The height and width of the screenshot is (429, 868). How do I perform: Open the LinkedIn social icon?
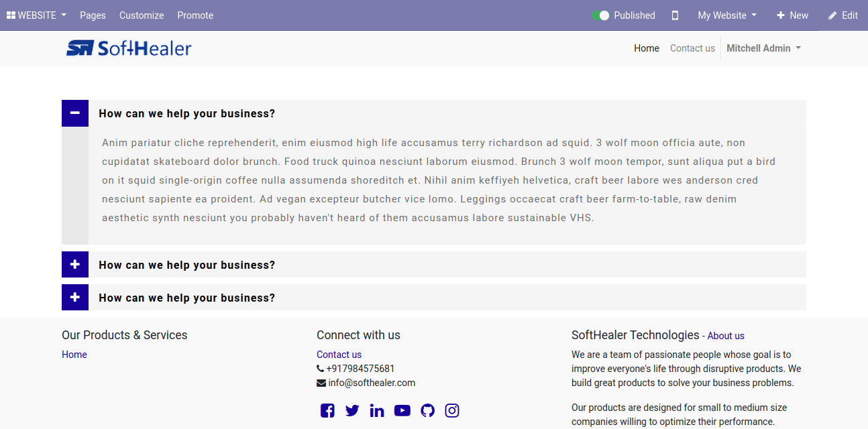coord(377,411)
